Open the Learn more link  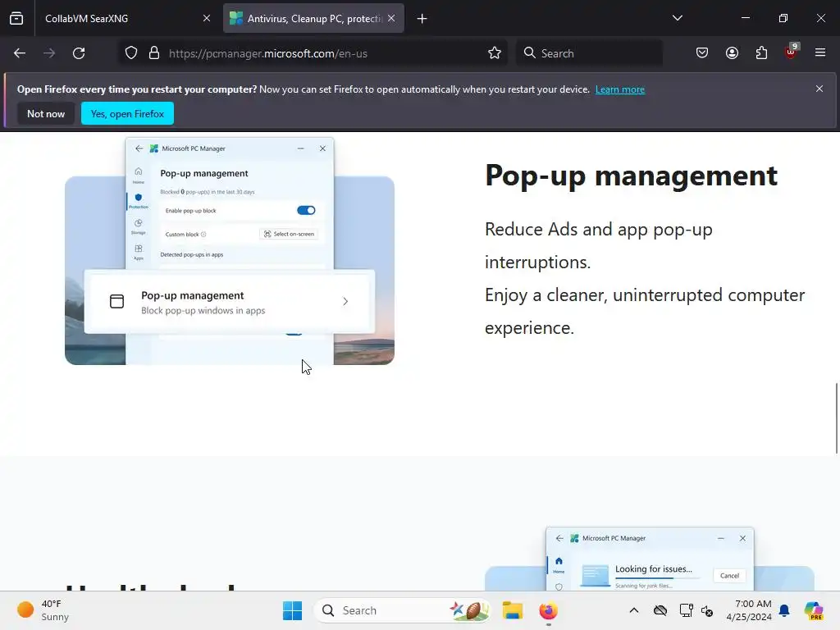tap(620, 89)
